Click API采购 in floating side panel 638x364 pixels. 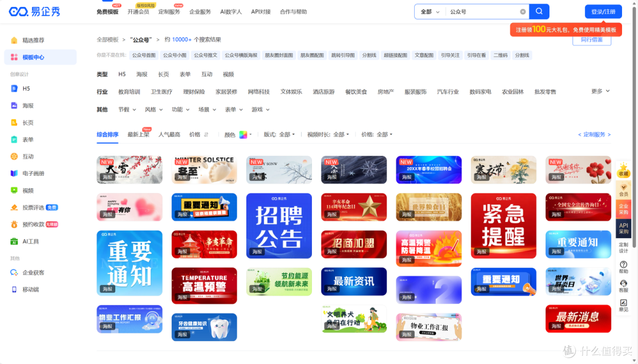tap(623, 228)
